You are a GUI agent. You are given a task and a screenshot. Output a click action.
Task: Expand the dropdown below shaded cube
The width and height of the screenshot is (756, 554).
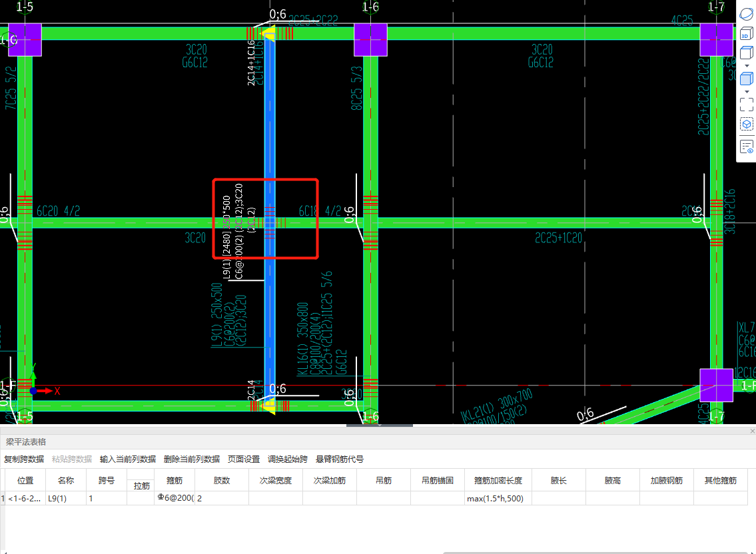(746, 91)
